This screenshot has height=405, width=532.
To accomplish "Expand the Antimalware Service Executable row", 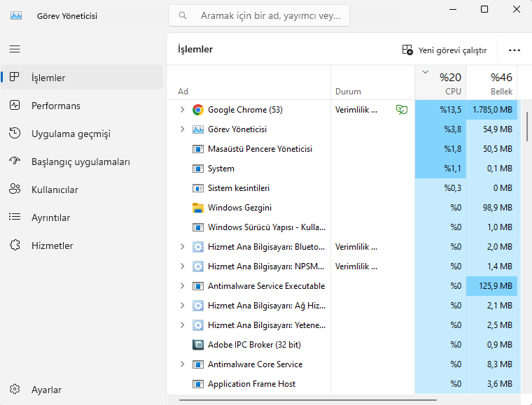I will [x=182, y=286].
